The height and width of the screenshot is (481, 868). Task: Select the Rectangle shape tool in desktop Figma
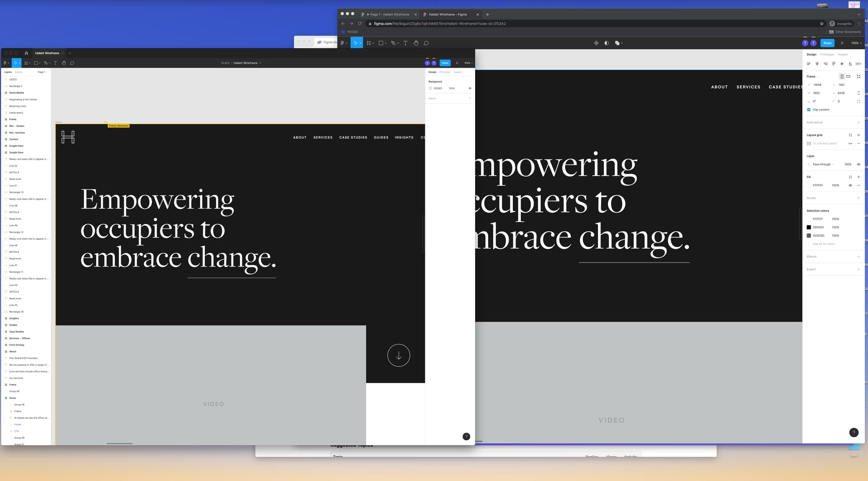[36, 63]
